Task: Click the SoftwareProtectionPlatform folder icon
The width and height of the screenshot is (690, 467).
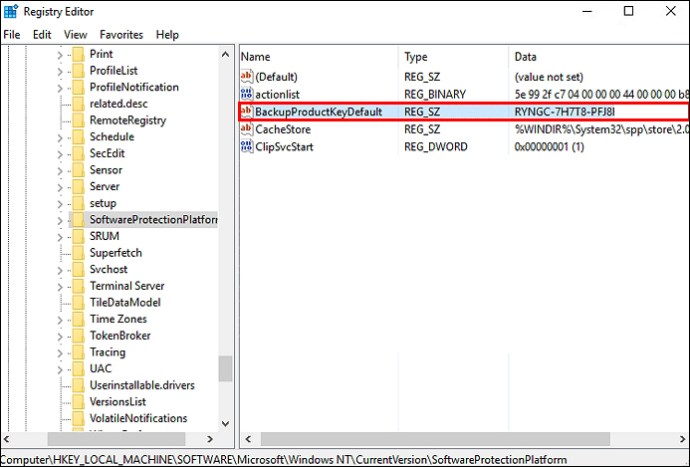Action: [78, 220]
